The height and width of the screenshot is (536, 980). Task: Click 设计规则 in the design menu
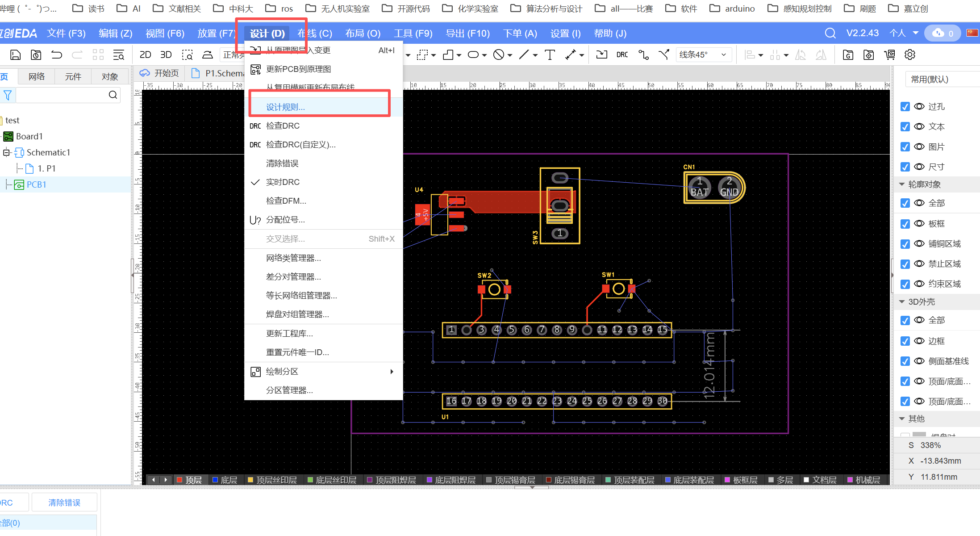[285, 107]
